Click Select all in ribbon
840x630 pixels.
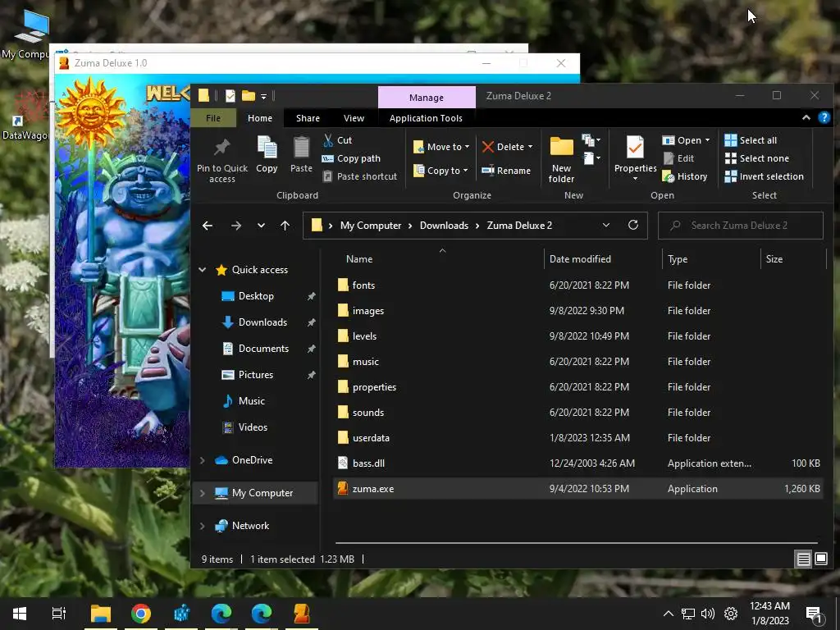click(x=751, y=140)
